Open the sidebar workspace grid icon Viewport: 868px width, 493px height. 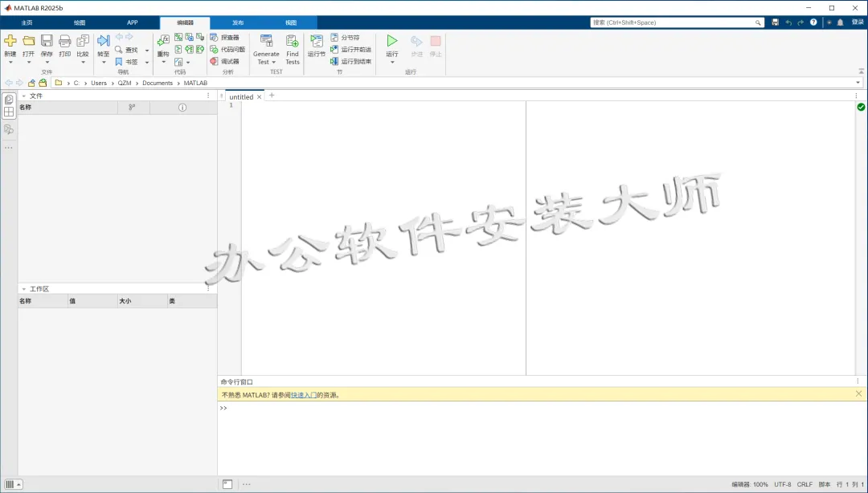[9, 112]
